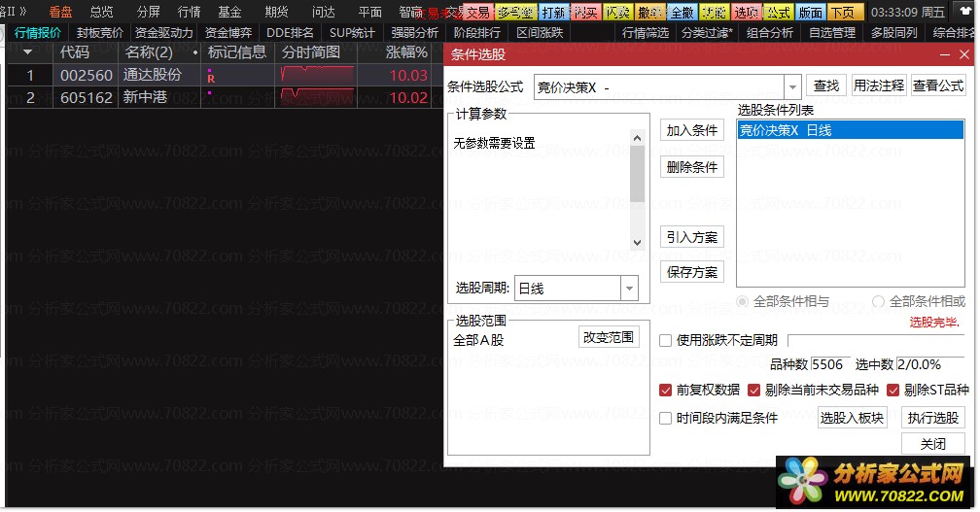Image resolution: width=980 pixels, height=512 pixels.
Task: Enable 时间段内满足条件 checkbox
Action: (x=666, y=419)
